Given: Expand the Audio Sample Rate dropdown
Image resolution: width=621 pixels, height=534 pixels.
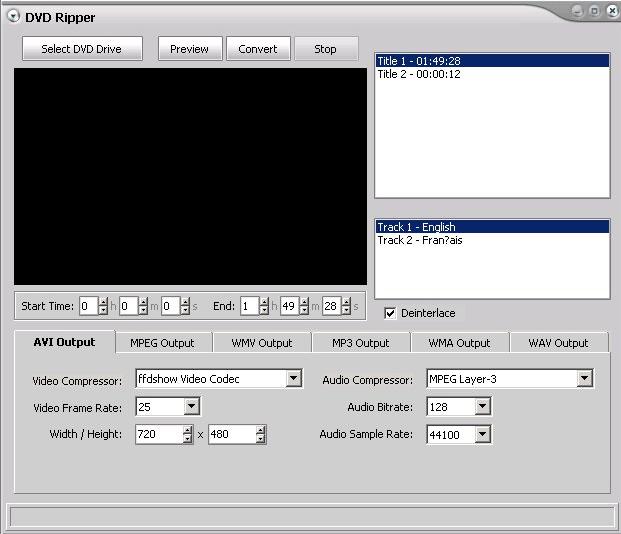Looking at the screenshot, I should click(482, 434).
